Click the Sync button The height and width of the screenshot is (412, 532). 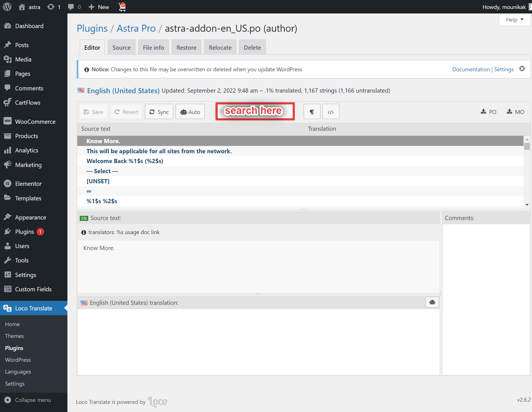[x=159, y=112]
